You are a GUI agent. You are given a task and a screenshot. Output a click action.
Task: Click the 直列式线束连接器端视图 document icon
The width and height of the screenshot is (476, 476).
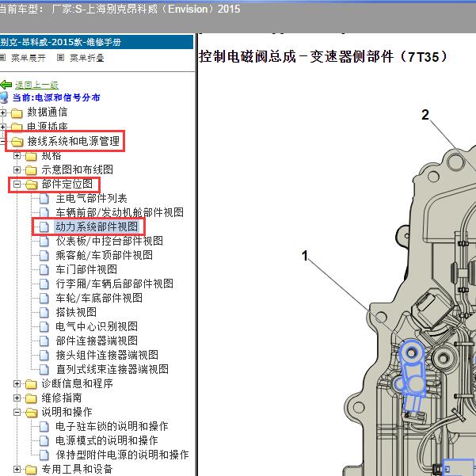coord(44,369)
